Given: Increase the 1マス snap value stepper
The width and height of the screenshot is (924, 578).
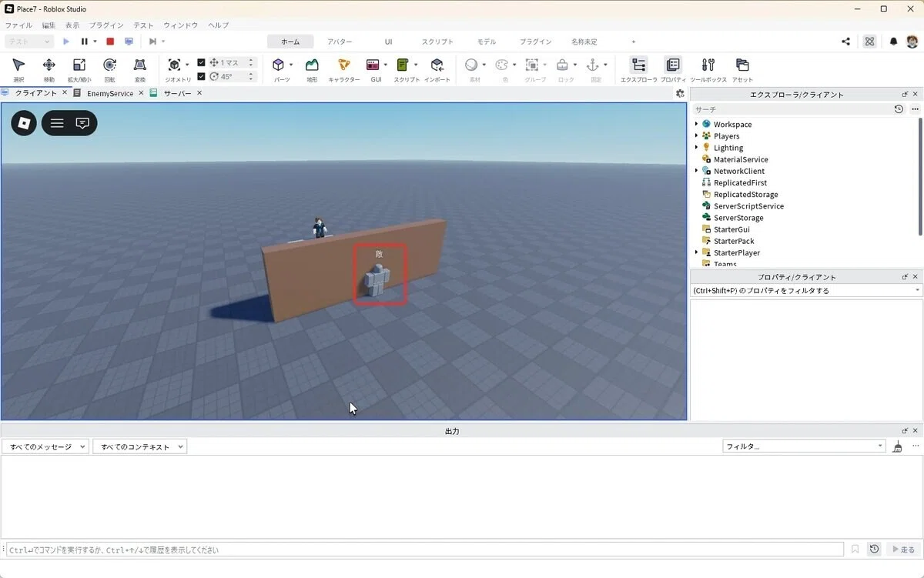Looking at the screenshot, I should click(x=251, y=60).
